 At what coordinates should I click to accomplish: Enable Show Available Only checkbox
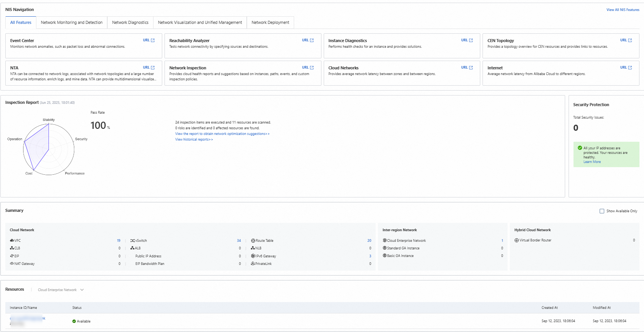click(602, 211)
